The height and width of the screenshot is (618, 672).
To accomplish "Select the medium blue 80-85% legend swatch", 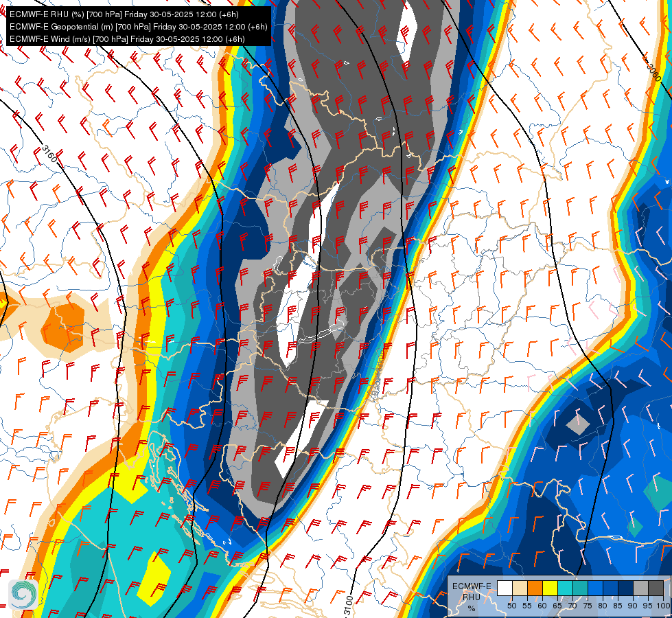I will coord(610,588).
